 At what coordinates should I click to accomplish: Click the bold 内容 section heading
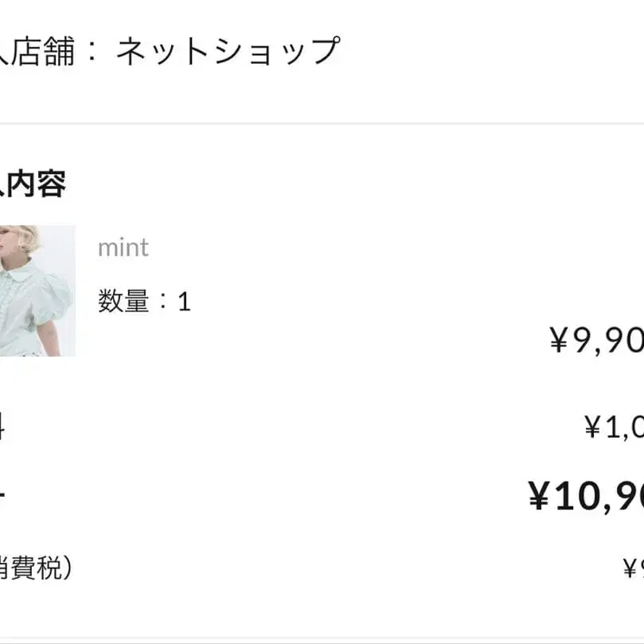[x=36, y=184]
